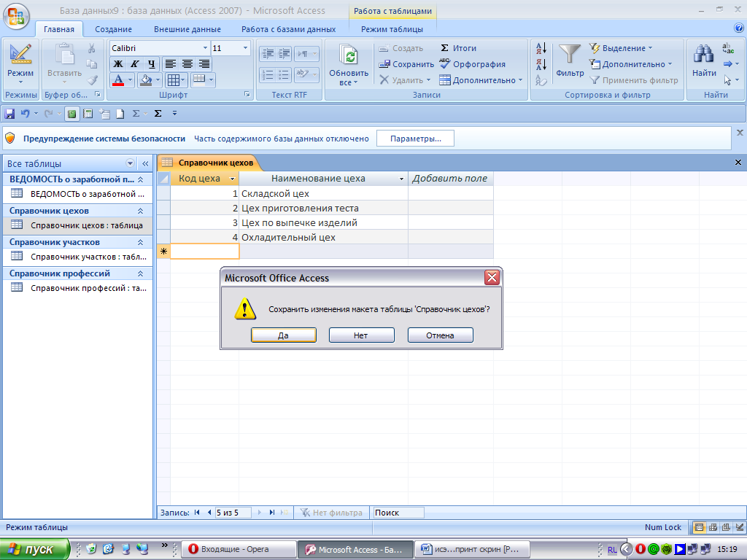Open Calibri font name dropdown

[x=205, y=48]
